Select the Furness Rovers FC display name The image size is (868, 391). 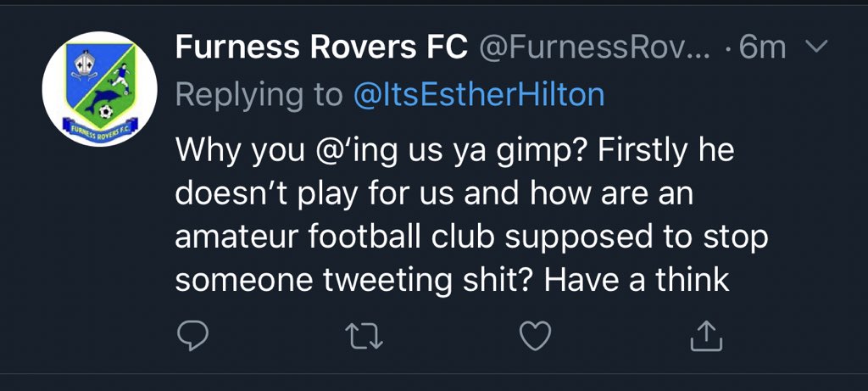click(321, 47)
